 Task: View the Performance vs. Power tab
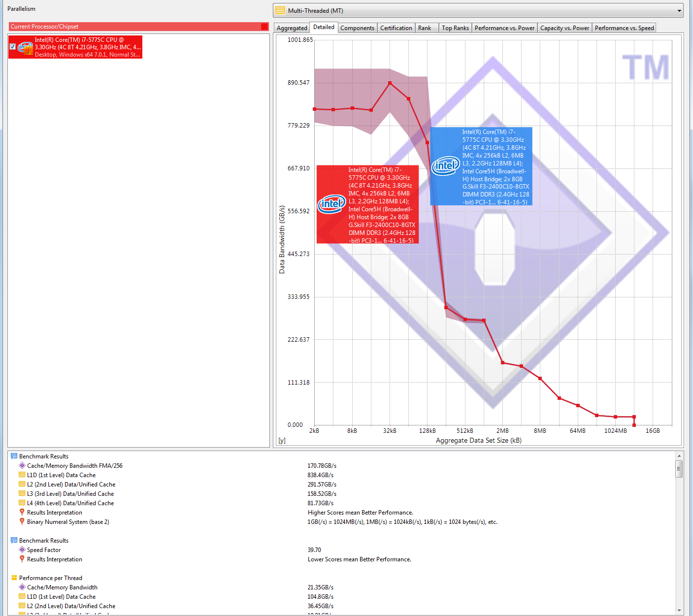tap(504, 28)
